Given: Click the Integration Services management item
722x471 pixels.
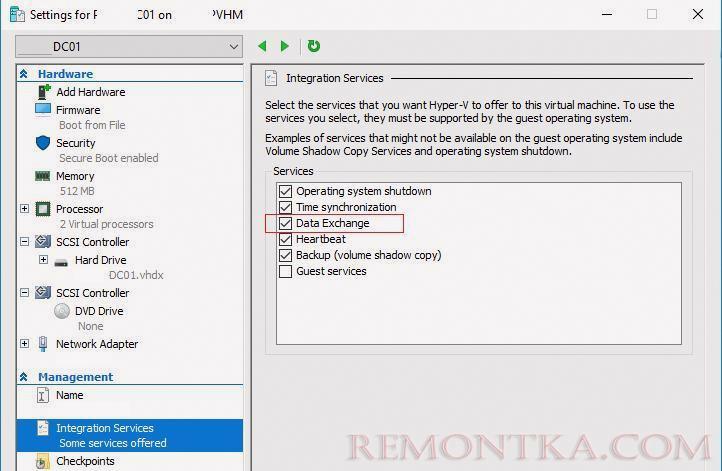Looking at the screenshot, I should [x=130, y=435].
